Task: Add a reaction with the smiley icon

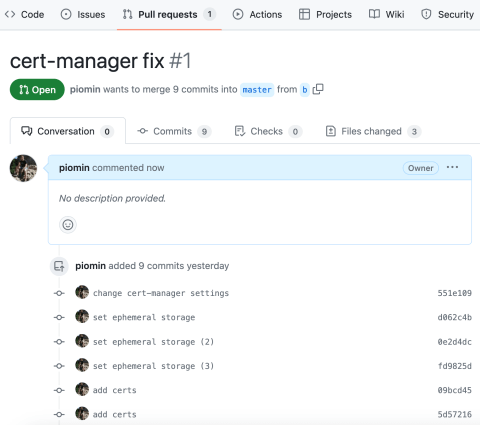Action: 68,225
